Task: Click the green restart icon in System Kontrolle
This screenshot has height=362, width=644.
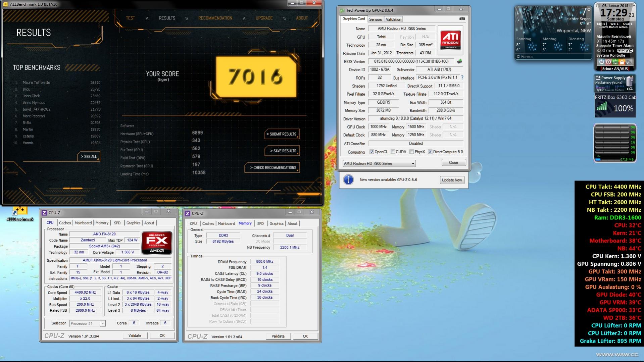Action: (615, 62)
